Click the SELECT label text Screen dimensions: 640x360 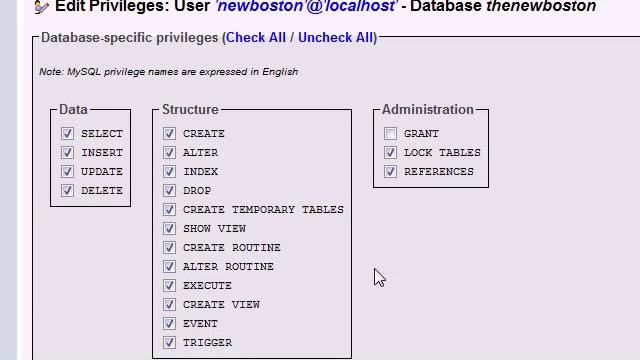pos(102,134)
